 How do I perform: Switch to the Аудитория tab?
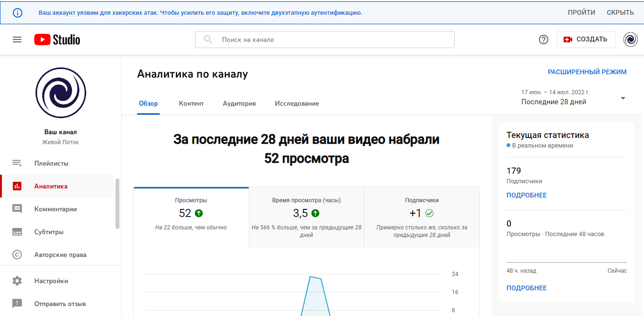click(239, 103)
